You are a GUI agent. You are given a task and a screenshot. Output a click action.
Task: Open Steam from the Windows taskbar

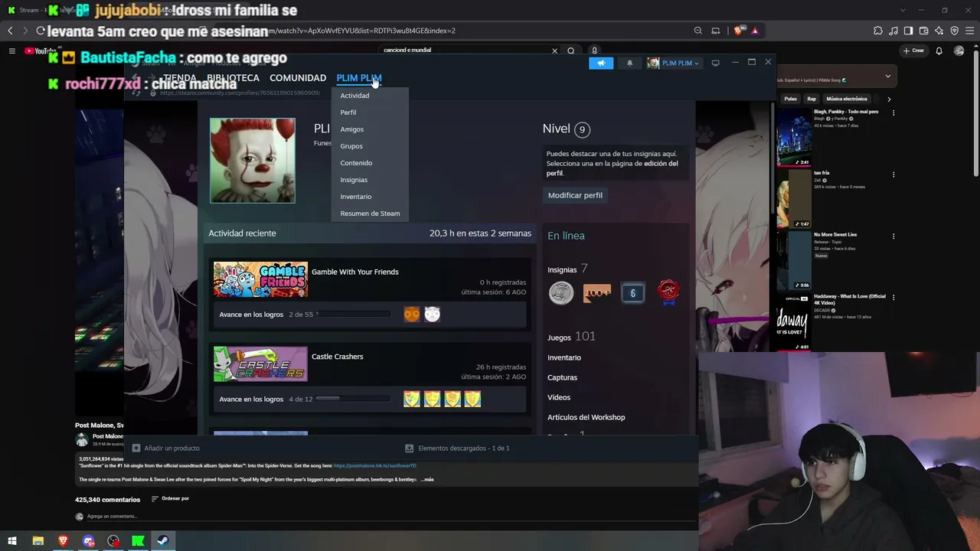point(163,541)
